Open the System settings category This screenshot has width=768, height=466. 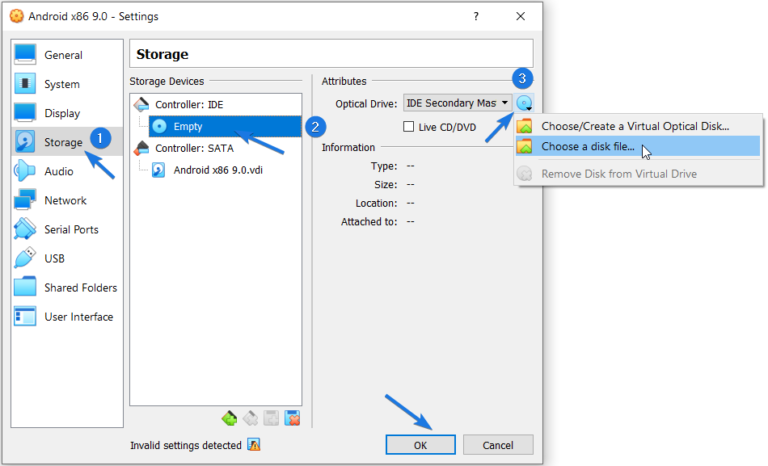click(x=67, y=84)
